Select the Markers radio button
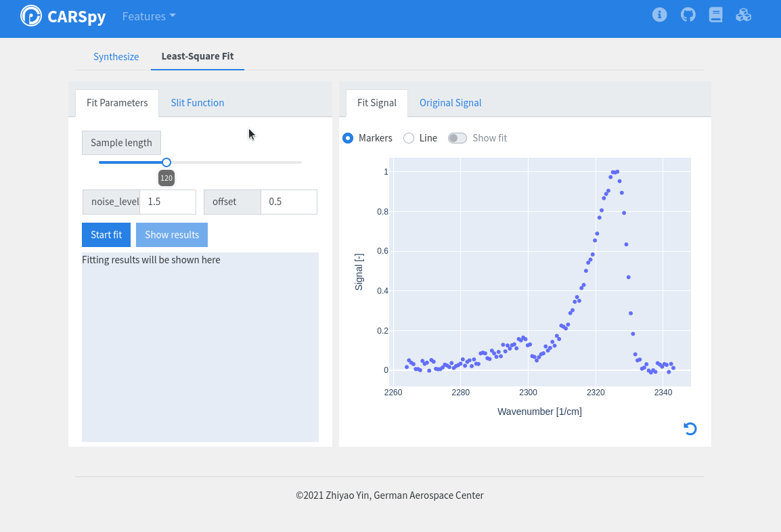The width and height of the screenshot is (781, 532). pos(348,138)
